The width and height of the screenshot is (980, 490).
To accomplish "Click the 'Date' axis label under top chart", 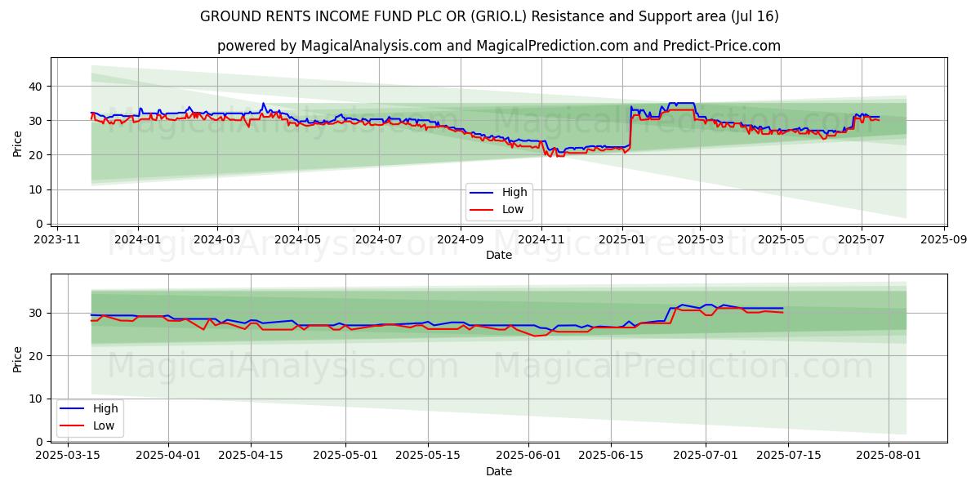I will [499, 255].
